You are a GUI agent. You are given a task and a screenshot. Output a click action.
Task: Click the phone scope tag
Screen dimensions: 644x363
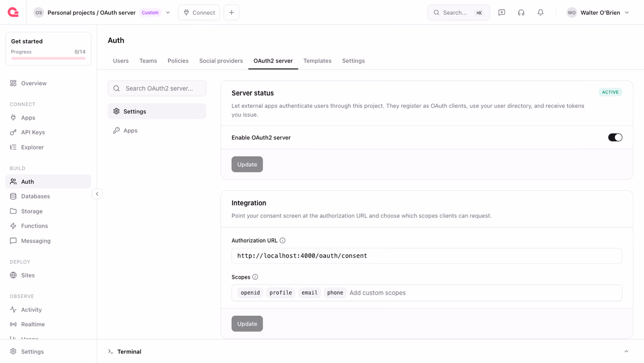335,293
